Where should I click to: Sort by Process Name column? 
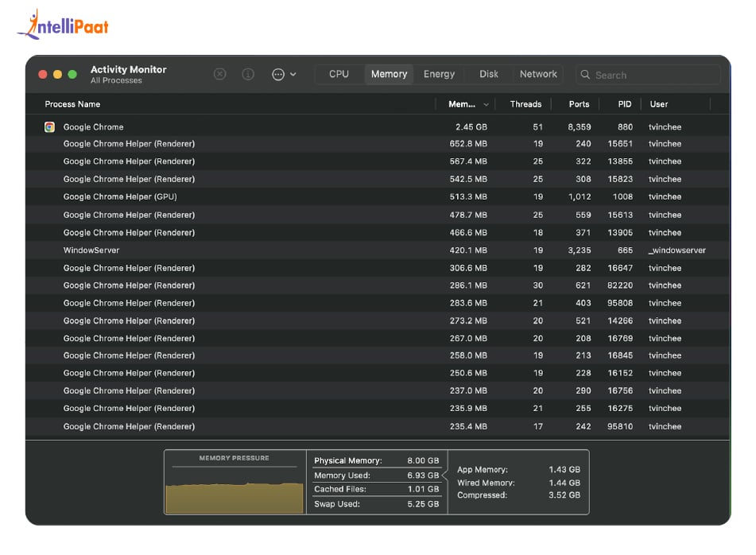[x=72, y=104]
